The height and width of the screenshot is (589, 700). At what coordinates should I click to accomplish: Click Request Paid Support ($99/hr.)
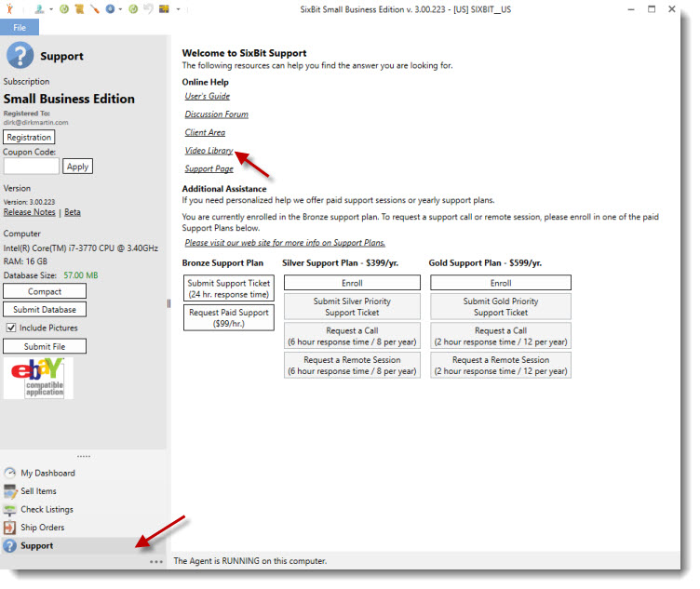(229, 317)
